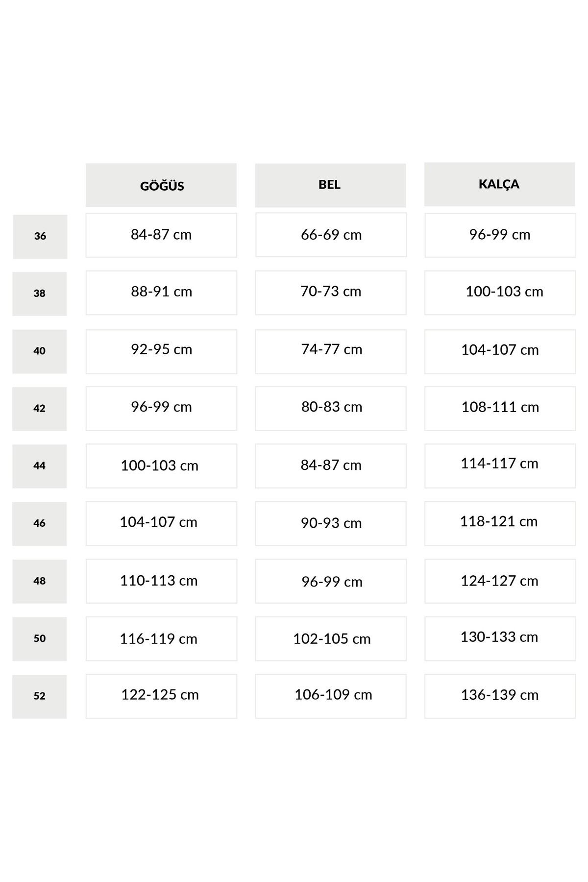
Task: Click the size 42 row label
Action: tap(40, 409)
